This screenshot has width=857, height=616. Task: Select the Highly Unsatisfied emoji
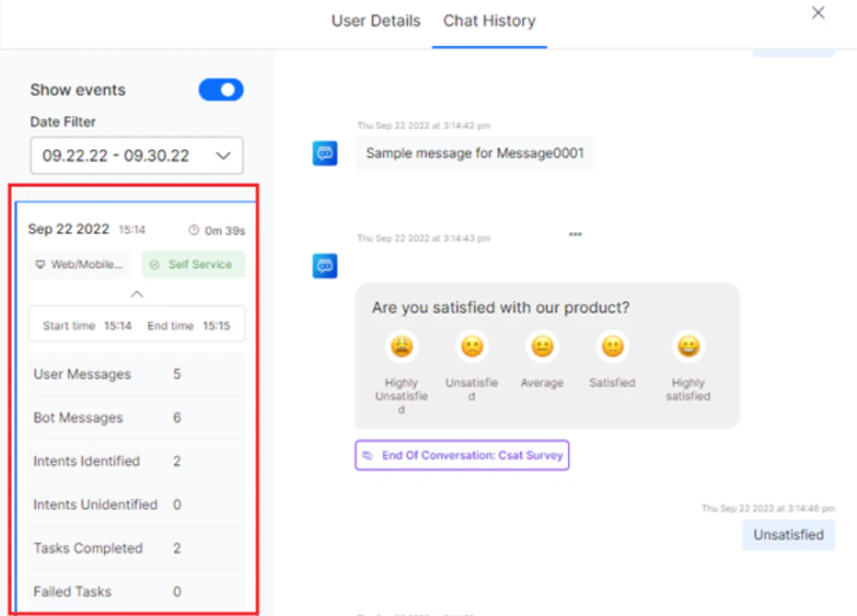401,346
